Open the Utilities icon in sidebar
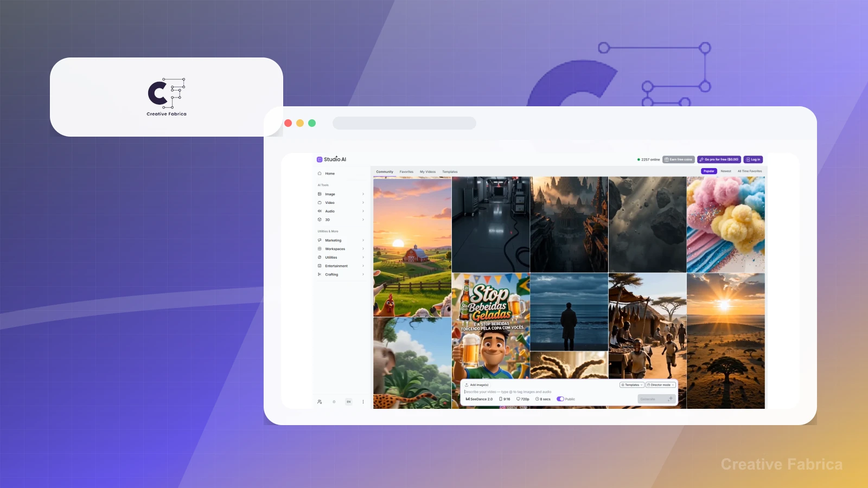868x488 pixels. click(320, 258)
